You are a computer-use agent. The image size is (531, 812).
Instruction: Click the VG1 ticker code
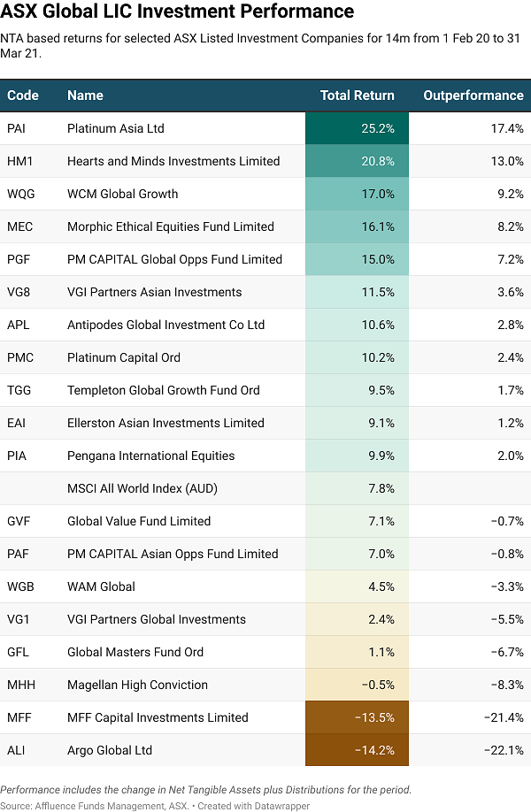coord(18,619)
